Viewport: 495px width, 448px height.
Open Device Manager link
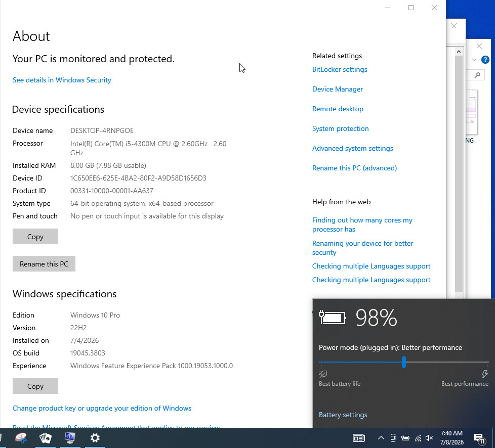338,89
